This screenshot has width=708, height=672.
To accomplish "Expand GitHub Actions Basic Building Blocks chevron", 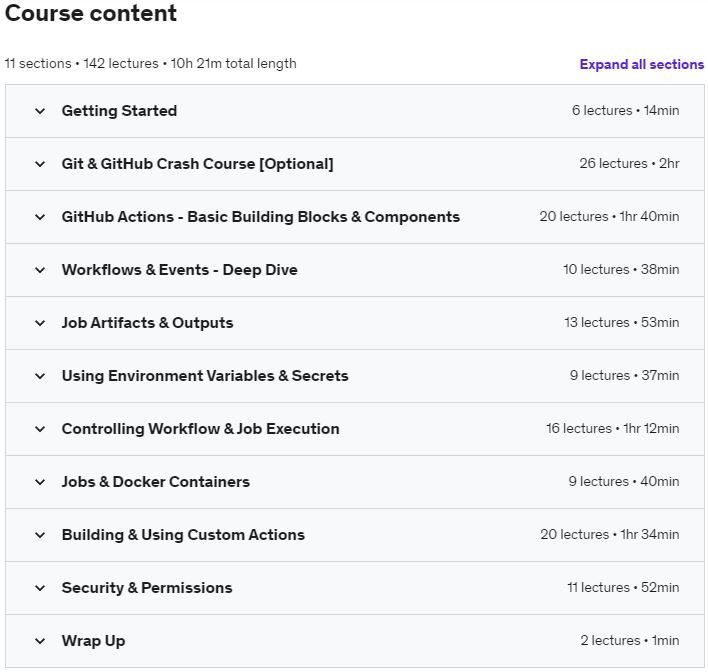I will pos(40,217).
